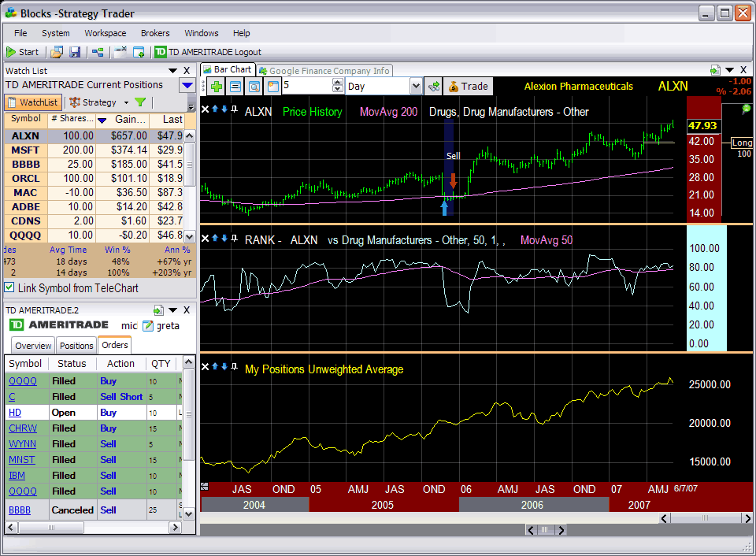Open TD AMERITRADE.2 panel menu arrow
Screen dimensions: 756x556
pos(172,310)
